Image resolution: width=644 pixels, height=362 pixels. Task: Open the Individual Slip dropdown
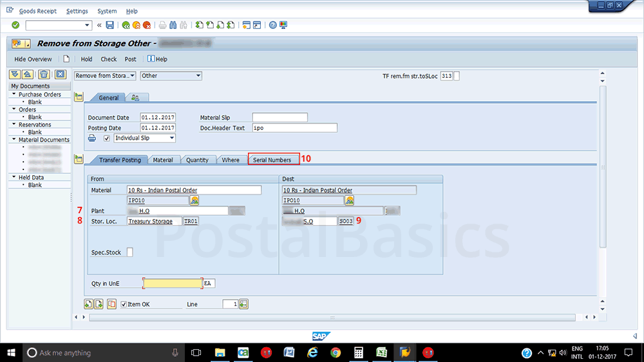[171, 138]
